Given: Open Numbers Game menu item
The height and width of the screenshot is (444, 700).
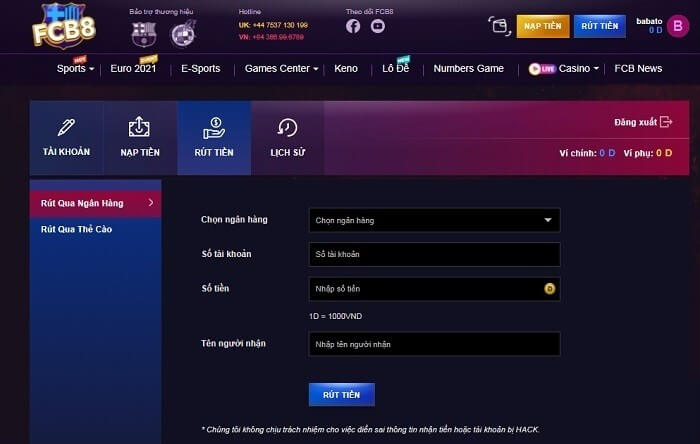Looking at the screenshot, I should 468,68.
